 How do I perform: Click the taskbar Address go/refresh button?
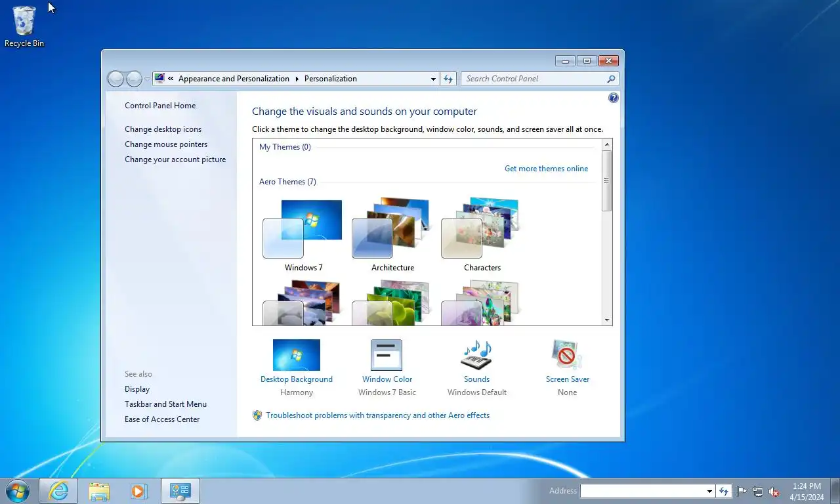pos(724,491)
